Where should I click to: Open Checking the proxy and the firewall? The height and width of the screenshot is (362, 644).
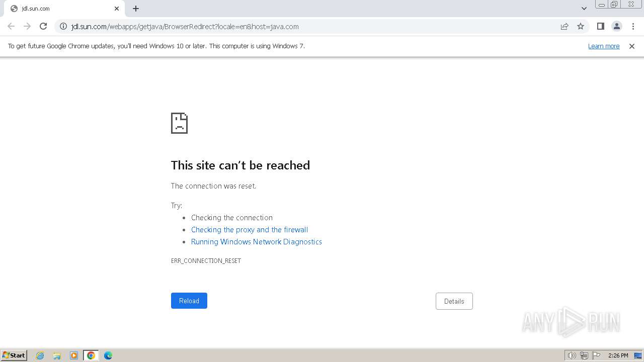pos(250,230)
